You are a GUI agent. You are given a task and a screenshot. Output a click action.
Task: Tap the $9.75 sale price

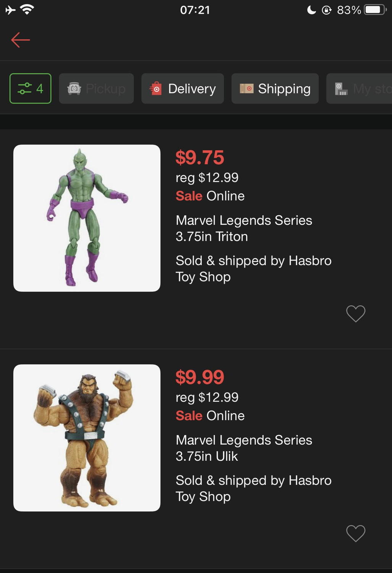(199, 157)
